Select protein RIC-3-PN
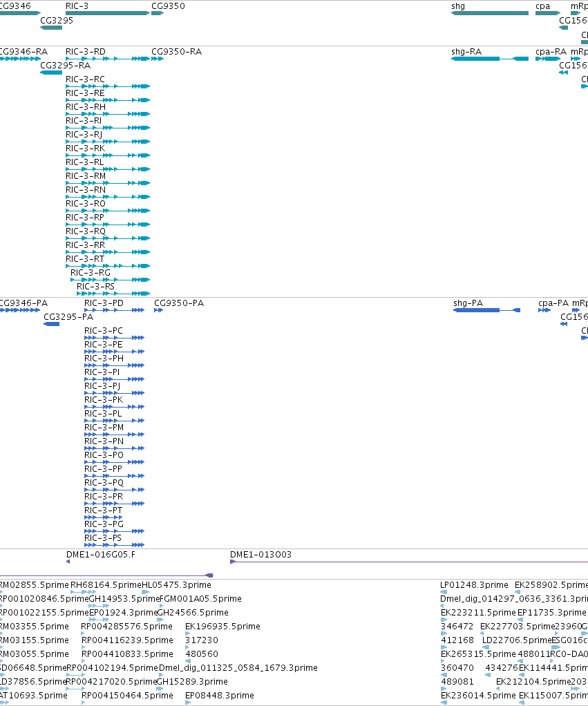Screen dimensions: 588x706 (x=115, y=448)
